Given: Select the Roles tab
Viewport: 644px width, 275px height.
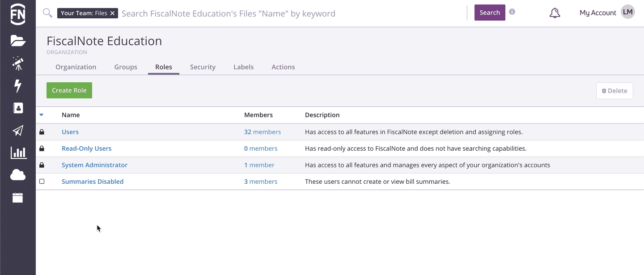Looking at the screenshot, I should click(x=164, y=67).
